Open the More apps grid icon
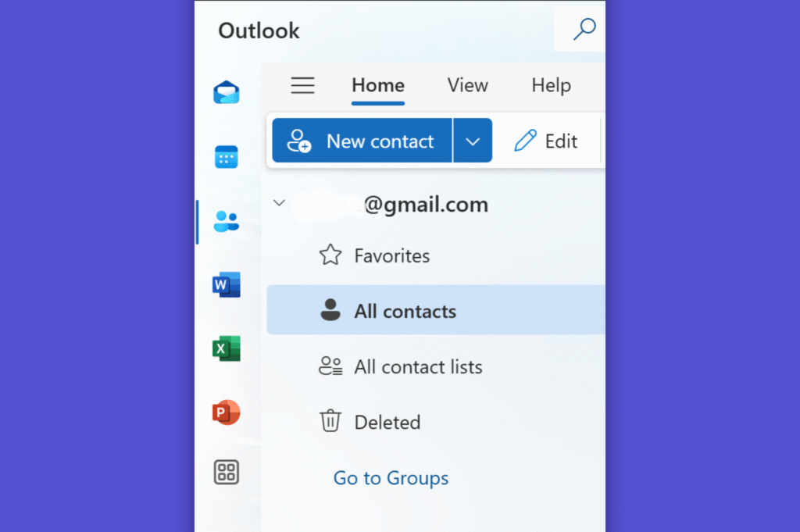The height and width of the screenshot is (532, 800). [x=227, y=472]
